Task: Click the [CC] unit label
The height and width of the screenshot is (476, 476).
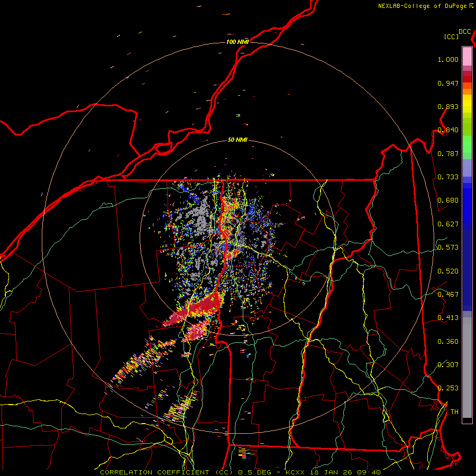Action: (452, 36)
